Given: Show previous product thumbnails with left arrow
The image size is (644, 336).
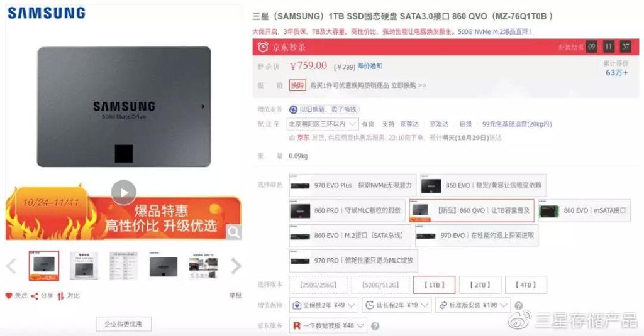Looking at the screenshot, I should point(11,266).
